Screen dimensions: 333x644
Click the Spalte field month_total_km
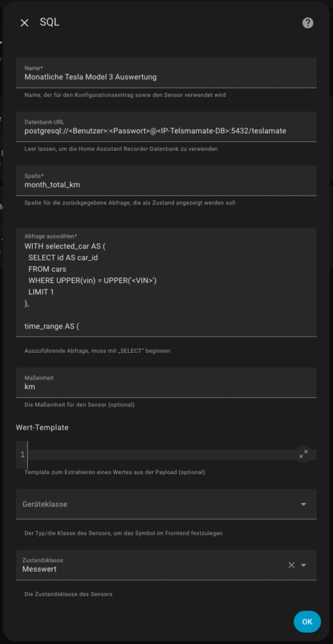166,180
